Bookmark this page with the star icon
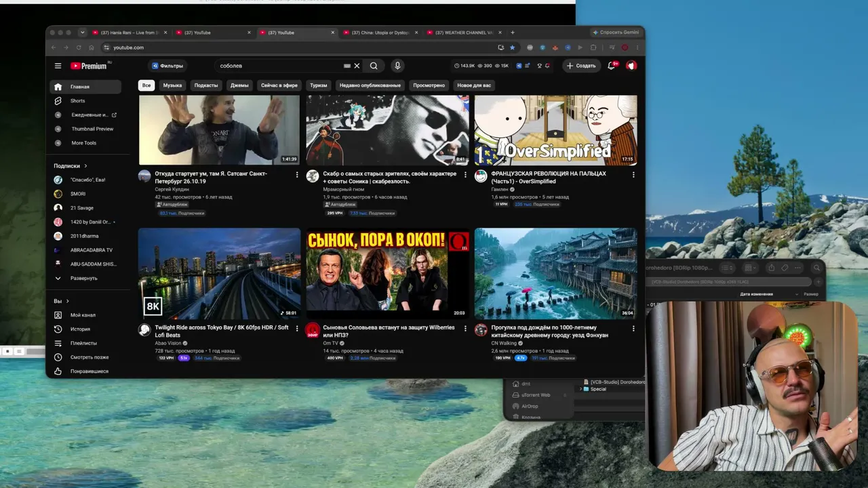This screenshot has height=488, width=868. coord(512,47)
